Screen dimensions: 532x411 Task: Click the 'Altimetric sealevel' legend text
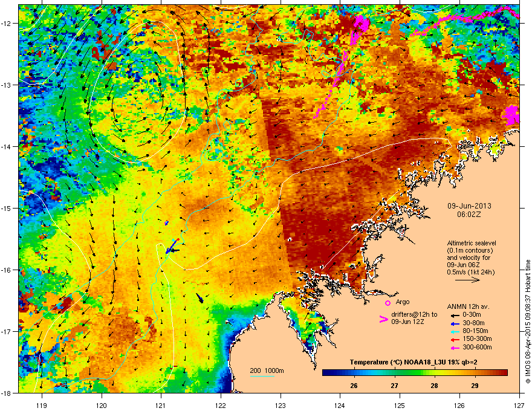coord(472,243)
